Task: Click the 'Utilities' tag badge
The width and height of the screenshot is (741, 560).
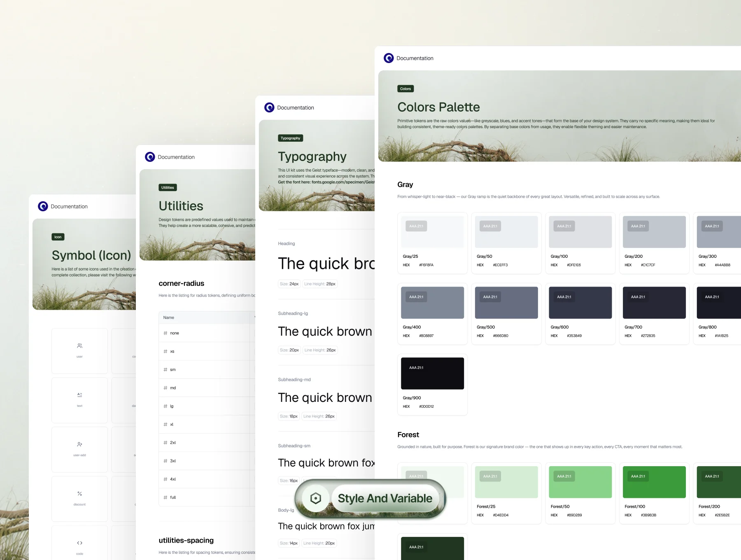Action: tap(168, 187)
